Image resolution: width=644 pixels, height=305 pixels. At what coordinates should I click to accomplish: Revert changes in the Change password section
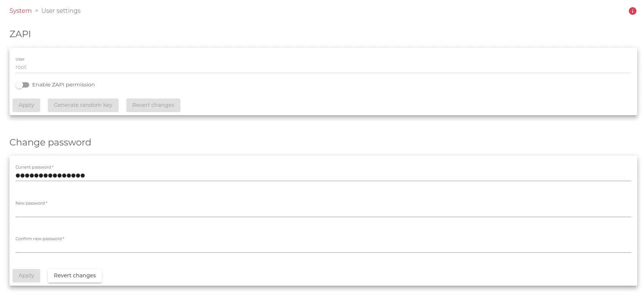click(x=75, y=275)
